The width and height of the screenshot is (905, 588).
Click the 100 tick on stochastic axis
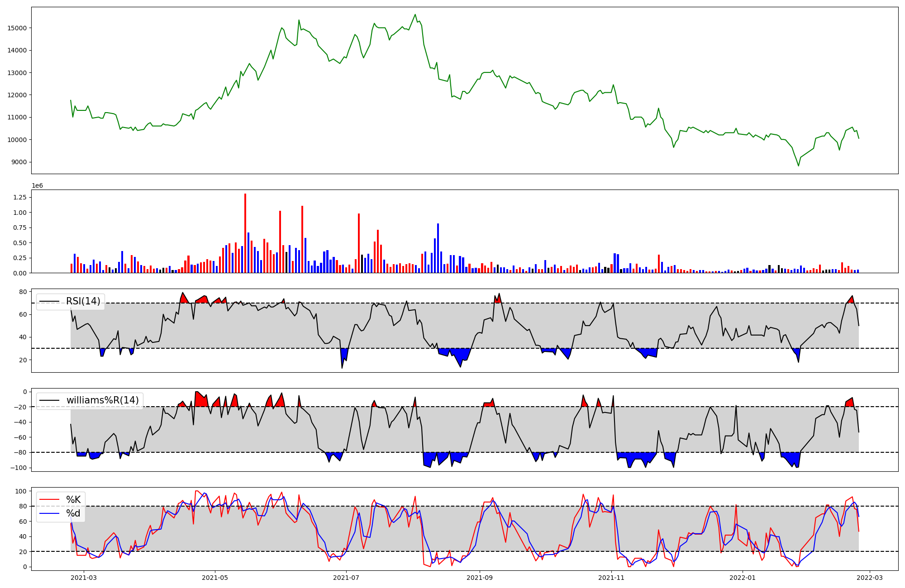(21, 491)
